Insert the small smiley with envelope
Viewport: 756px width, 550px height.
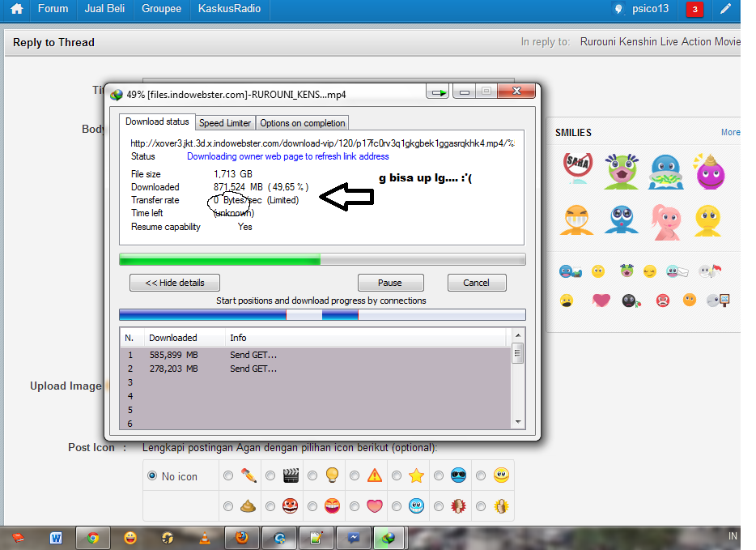tap(677, 271)
